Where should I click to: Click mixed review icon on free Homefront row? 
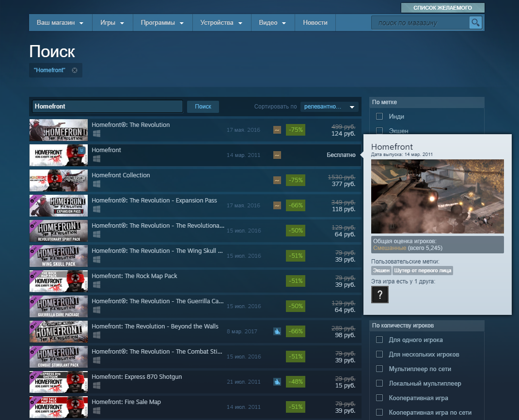click(x=277, y=155)
